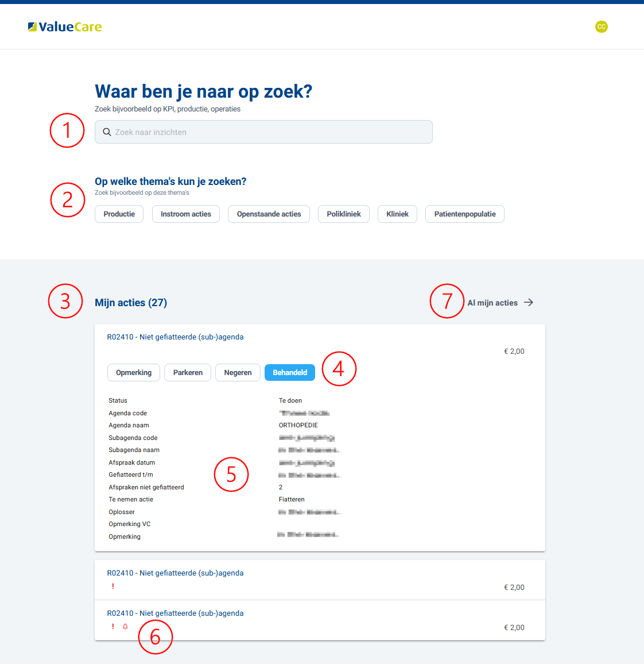The width and height of the screenshot is (644, 664).
Task: Click the Parkeren button
Action: tap(188, 373)
